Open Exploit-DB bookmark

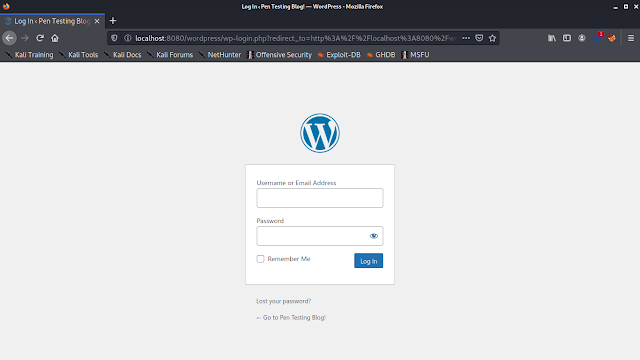point(339,55)
